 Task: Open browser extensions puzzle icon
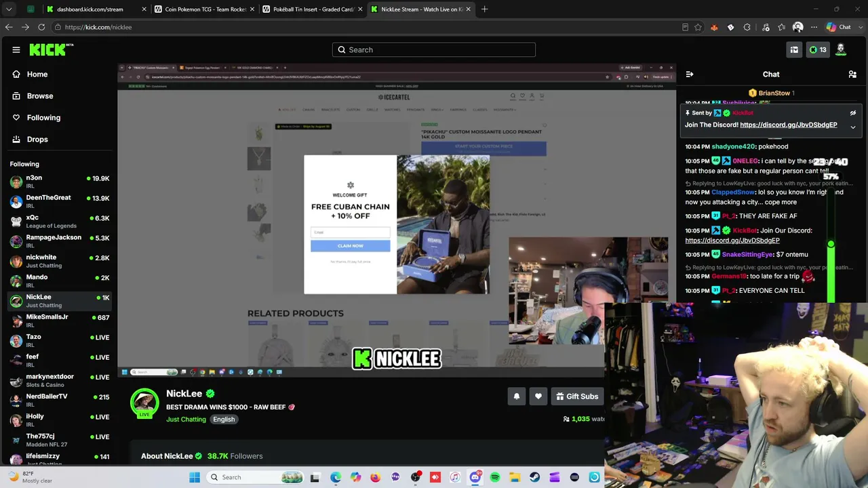click(747, 27)
